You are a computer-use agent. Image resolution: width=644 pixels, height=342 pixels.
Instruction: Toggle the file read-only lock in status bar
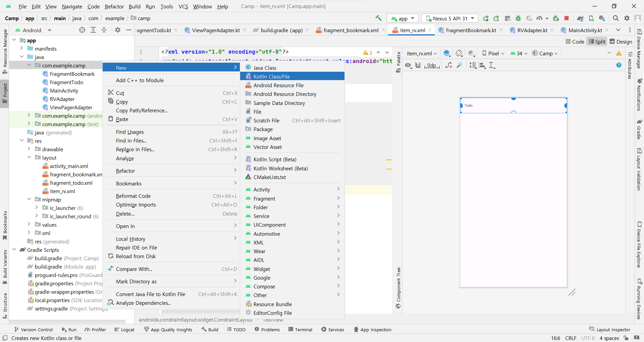point(626,338)
